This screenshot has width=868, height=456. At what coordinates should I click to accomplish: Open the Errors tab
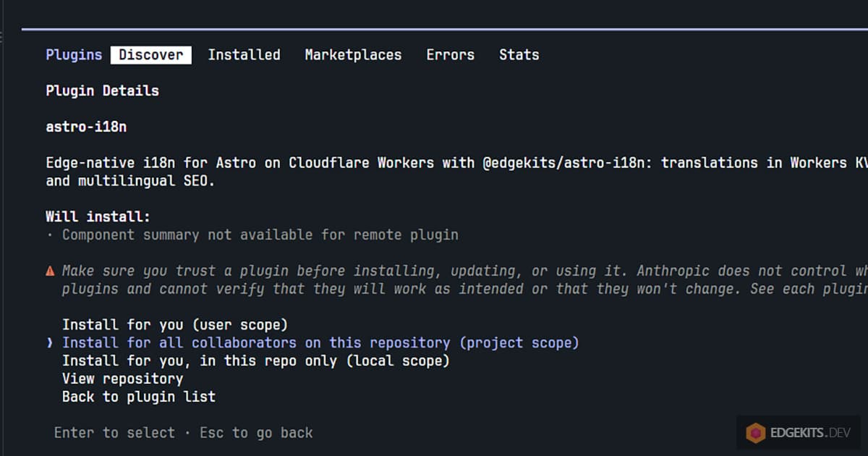450,55
